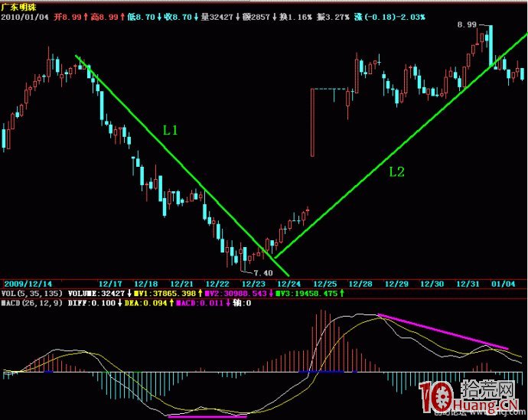Click the DEA:0.094 readout

(146, 303)
